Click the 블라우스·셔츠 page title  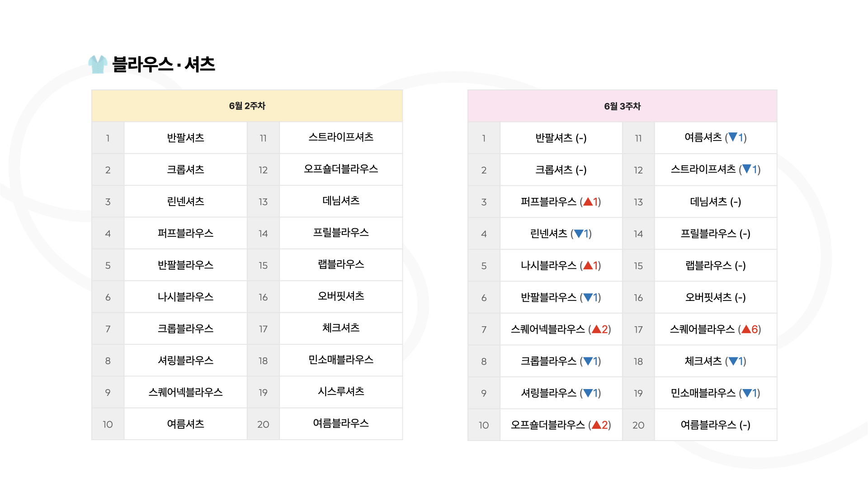(x=164, y=64)
